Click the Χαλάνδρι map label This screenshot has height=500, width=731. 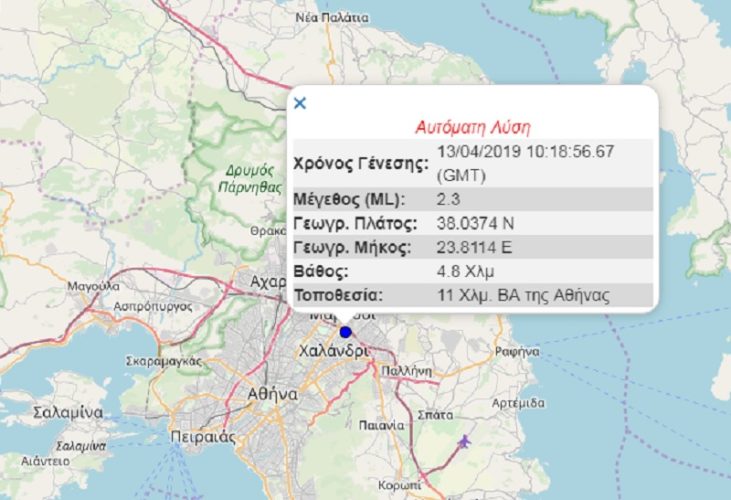coord(334,352)
